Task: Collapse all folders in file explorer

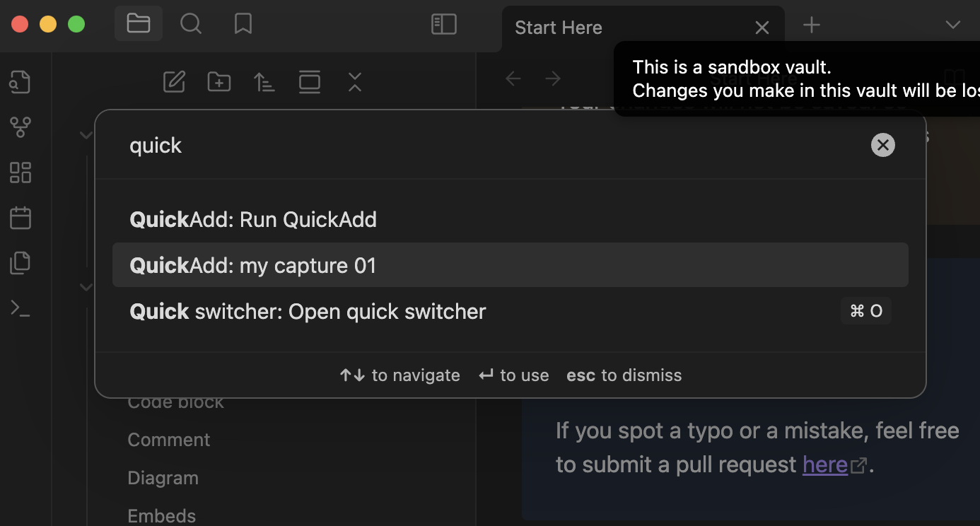Action: point(355,82)
